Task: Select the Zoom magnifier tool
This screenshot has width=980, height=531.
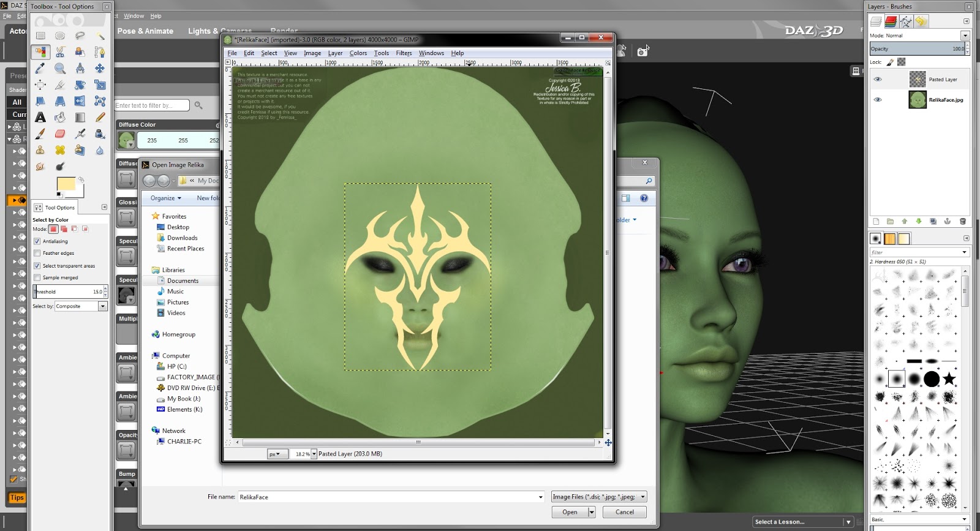Action: [x=60, y=68]
